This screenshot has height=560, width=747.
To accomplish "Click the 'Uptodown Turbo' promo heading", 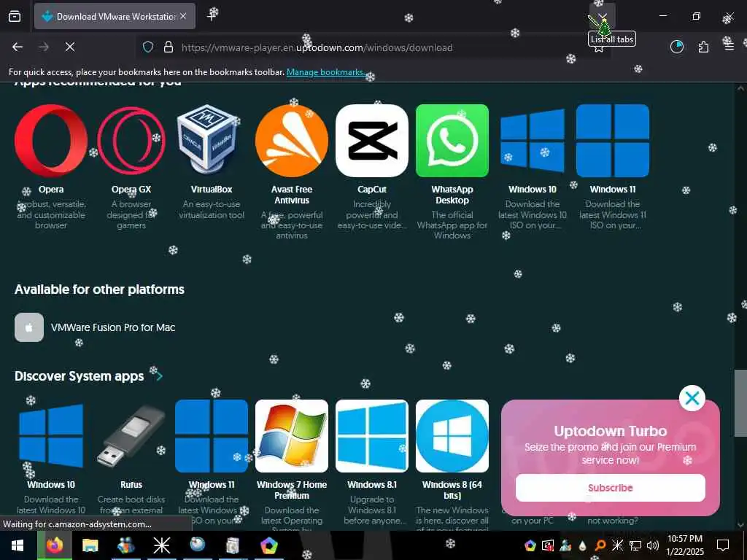I will coord(611,431).
